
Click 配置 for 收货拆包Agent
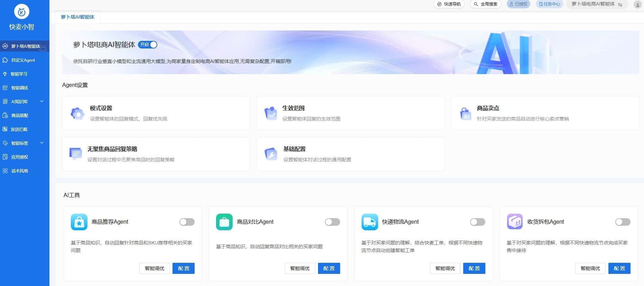(619, 268)
